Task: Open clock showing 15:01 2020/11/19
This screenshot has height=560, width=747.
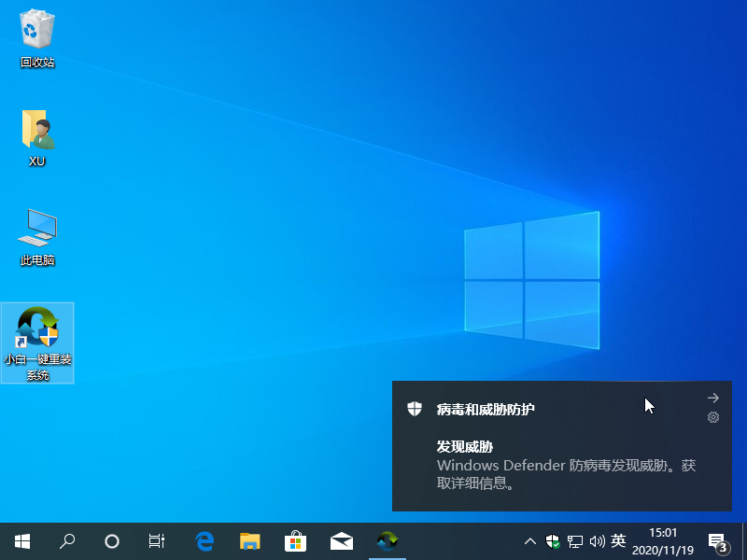Action: click(x=663, y=541)
